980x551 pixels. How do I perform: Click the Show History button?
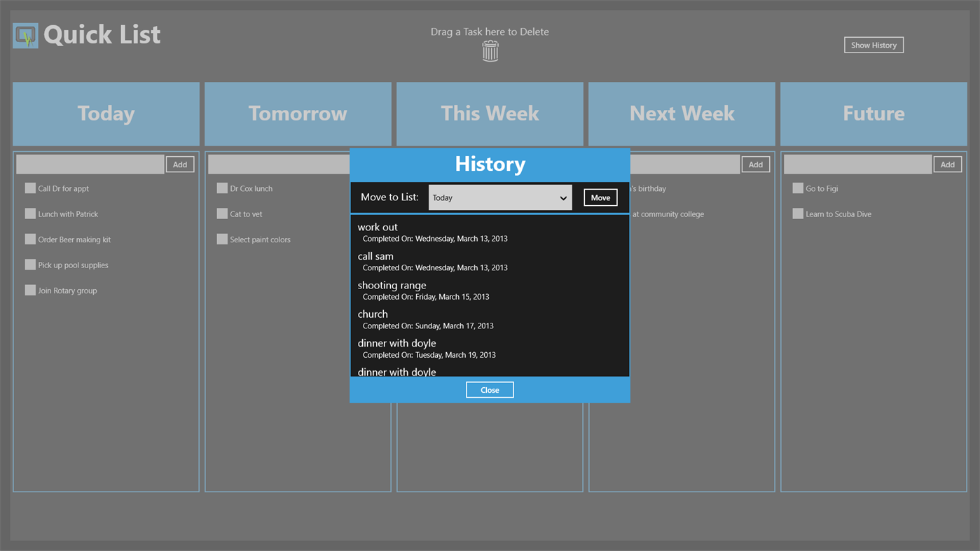(x=873, y=44)
